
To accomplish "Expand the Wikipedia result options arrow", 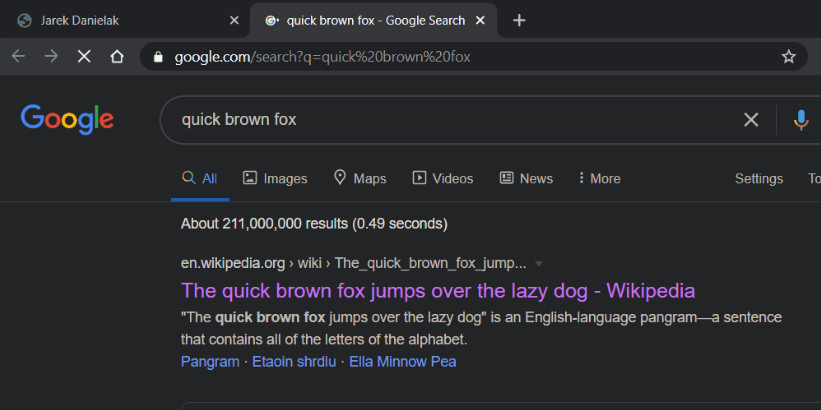I will coord(538,264).
